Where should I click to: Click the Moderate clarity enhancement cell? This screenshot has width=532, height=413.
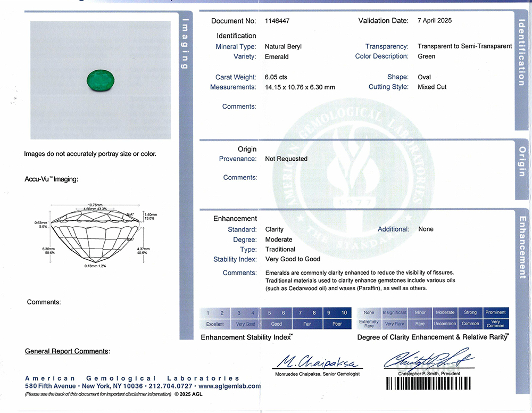[x=445, y=312]
